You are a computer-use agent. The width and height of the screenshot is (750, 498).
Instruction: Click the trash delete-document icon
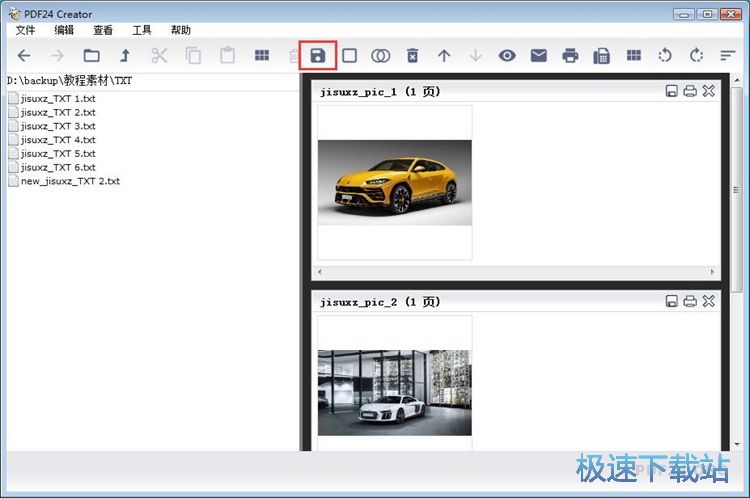[x=412, y=56]
